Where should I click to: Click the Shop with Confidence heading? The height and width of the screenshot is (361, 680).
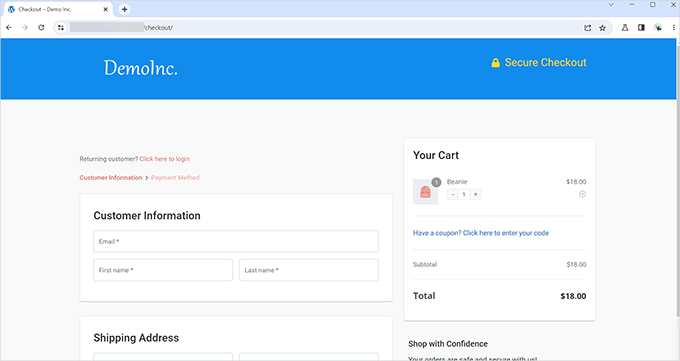tap(448, 344)
